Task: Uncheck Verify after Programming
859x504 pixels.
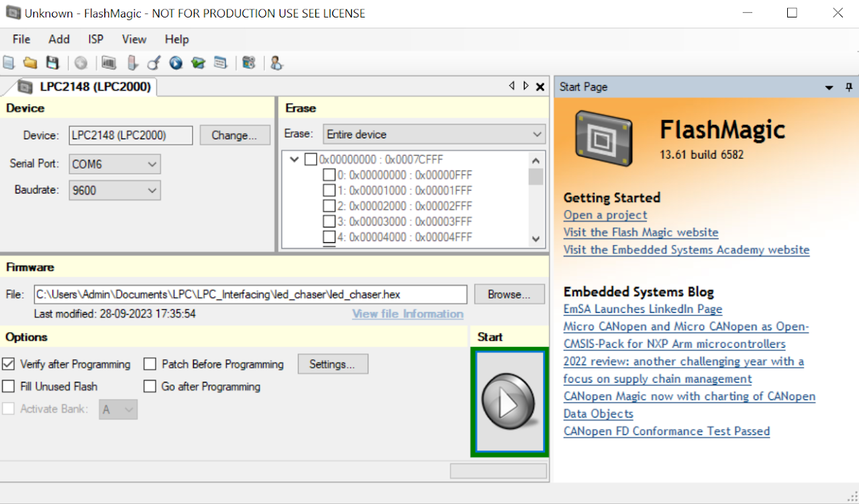Action: (9, 364)
